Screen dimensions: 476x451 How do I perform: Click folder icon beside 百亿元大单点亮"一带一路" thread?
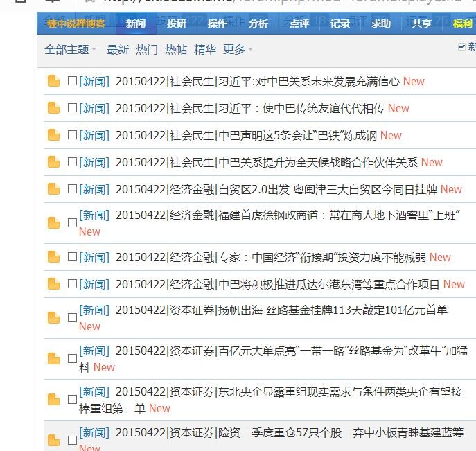tap(53, 359)
